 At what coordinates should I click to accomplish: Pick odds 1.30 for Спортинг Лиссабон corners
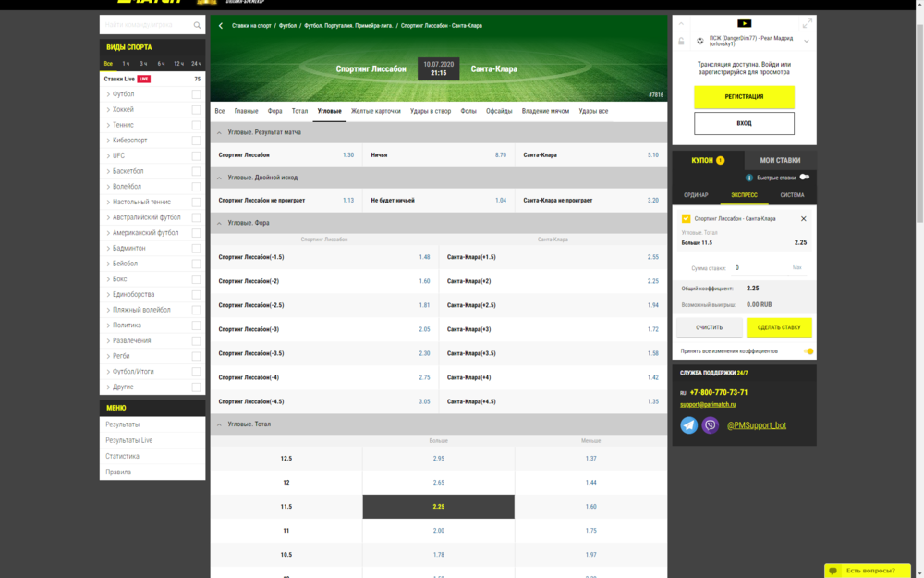click(x=348, y=155)
